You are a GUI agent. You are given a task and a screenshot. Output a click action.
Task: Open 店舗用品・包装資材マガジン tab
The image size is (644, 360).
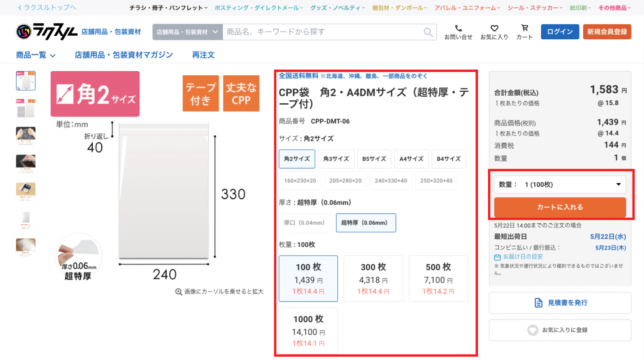pyautogui.click(x=124, y=55)
